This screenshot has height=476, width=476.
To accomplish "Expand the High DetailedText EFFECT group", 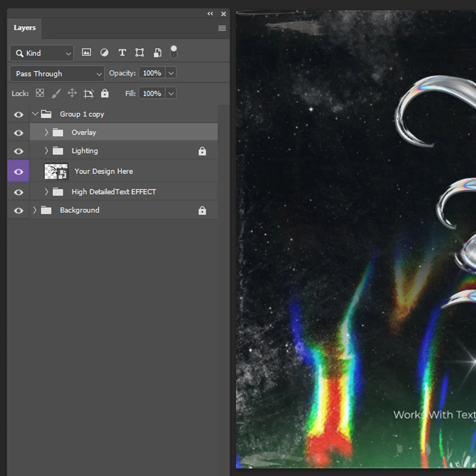I will pyautogui.click(x=46, y=192).
